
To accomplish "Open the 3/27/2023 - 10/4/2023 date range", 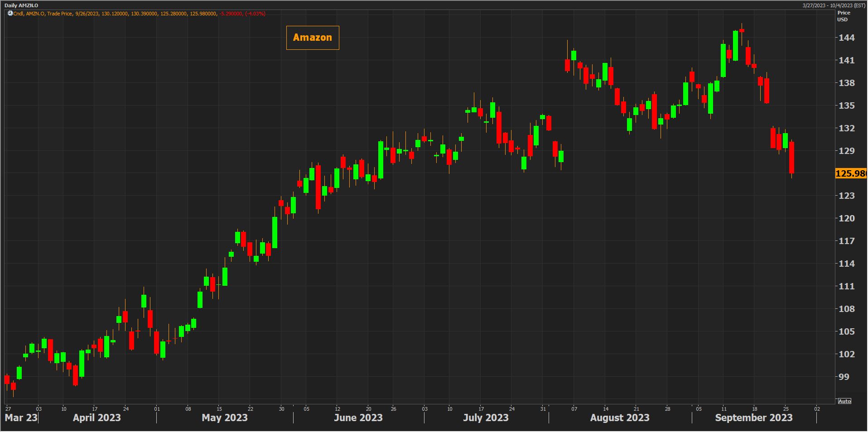I will click(834, 5).
